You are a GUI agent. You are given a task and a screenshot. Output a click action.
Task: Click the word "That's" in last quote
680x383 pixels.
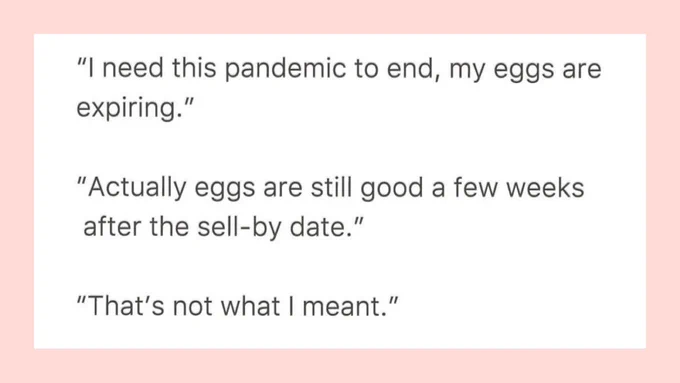pos(126,306)
